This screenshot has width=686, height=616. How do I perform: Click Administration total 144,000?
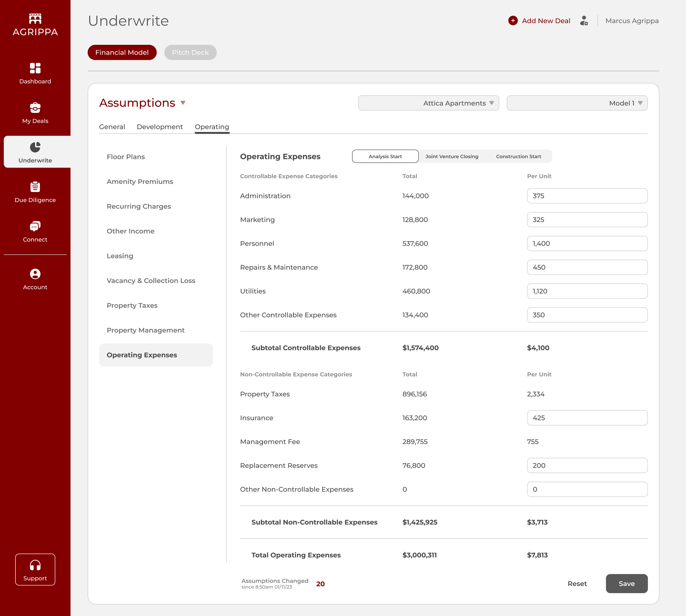(415, 196)
